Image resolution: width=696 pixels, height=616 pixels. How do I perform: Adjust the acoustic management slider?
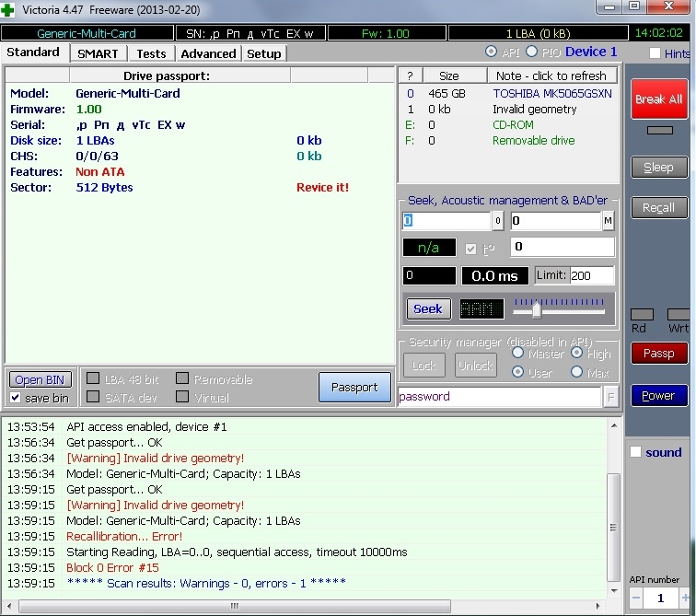tap(537, 310)
